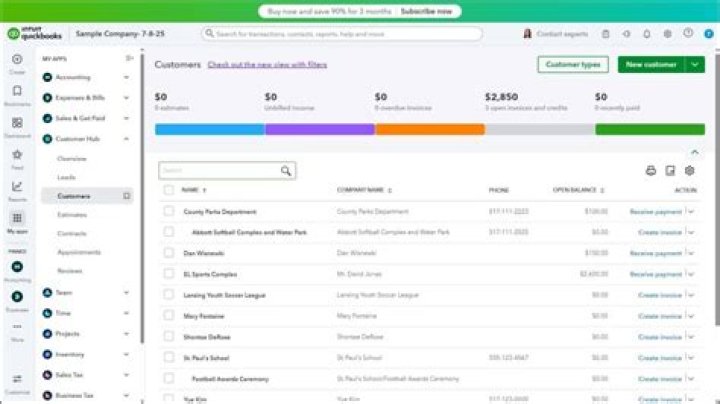Open the notifications bell icon

pyautogui.click(x=647, y=34)
